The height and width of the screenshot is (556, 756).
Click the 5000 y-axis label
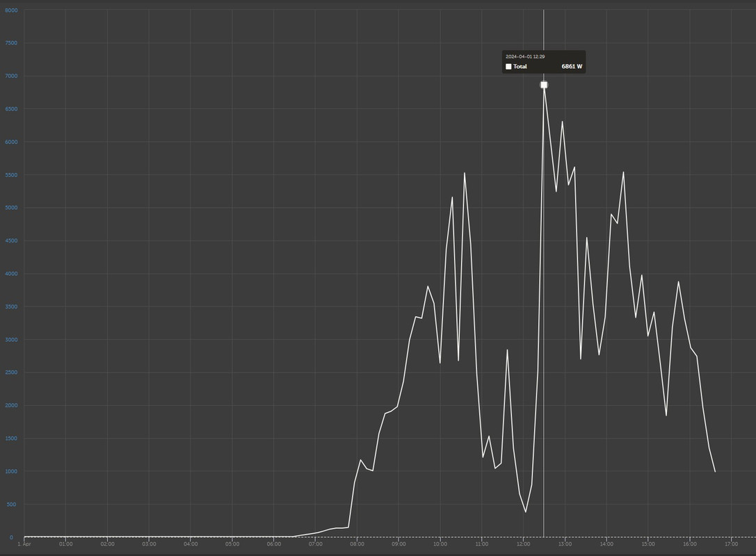tap(11, 208)
